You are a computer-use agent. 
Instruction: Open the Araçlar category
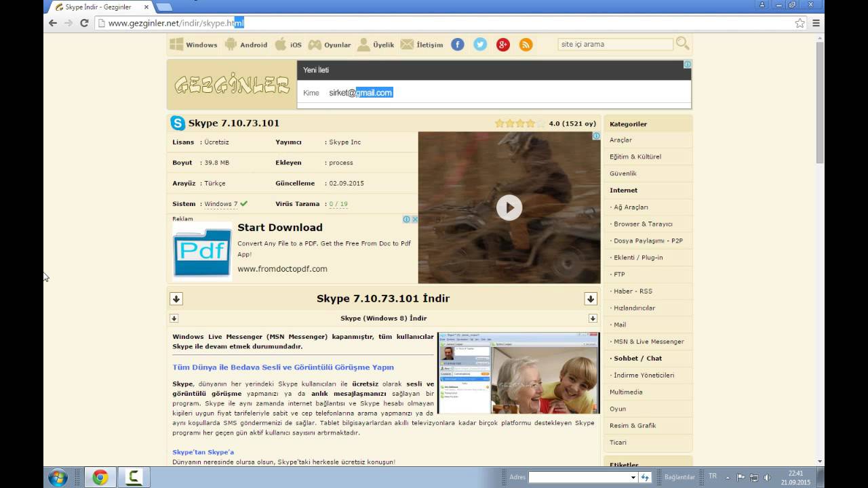coord(620,140)
